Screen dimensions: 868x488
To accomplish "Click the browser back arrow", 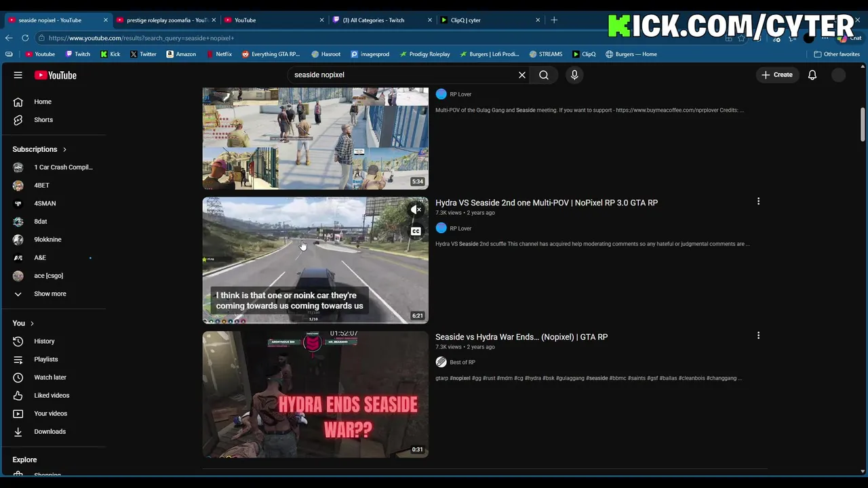I will pos(9,38).
